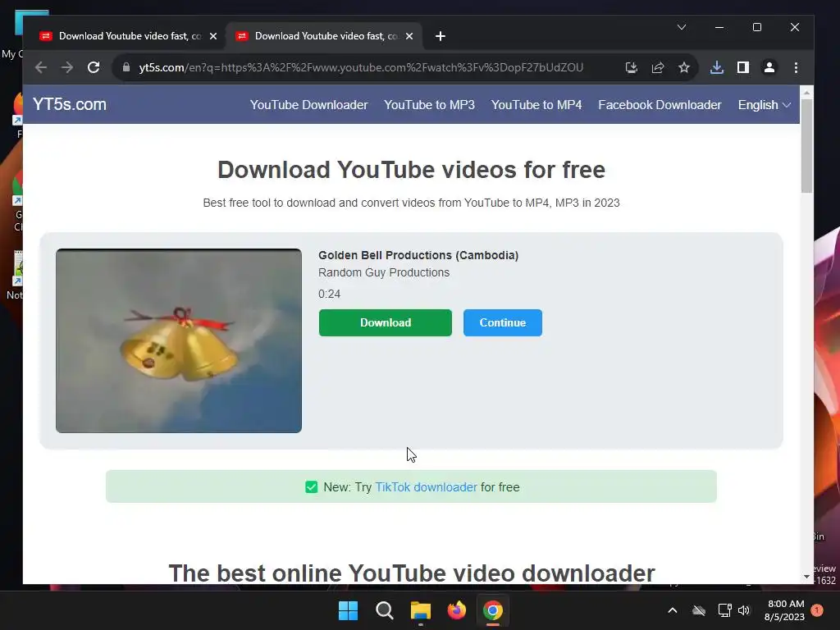
Task: Show hidden system tray icons
Action: (673, 610)
